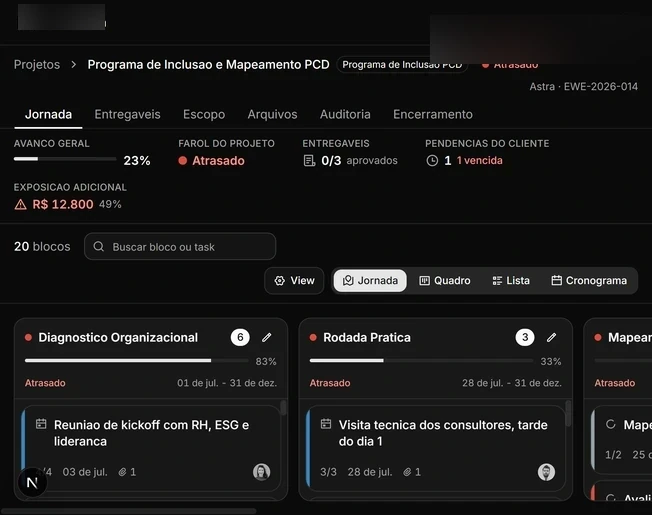Screen dimensions: 652x515
Task: Click the 'Atrasado' farol do projeto status
Action: click(x=218, y=160)
